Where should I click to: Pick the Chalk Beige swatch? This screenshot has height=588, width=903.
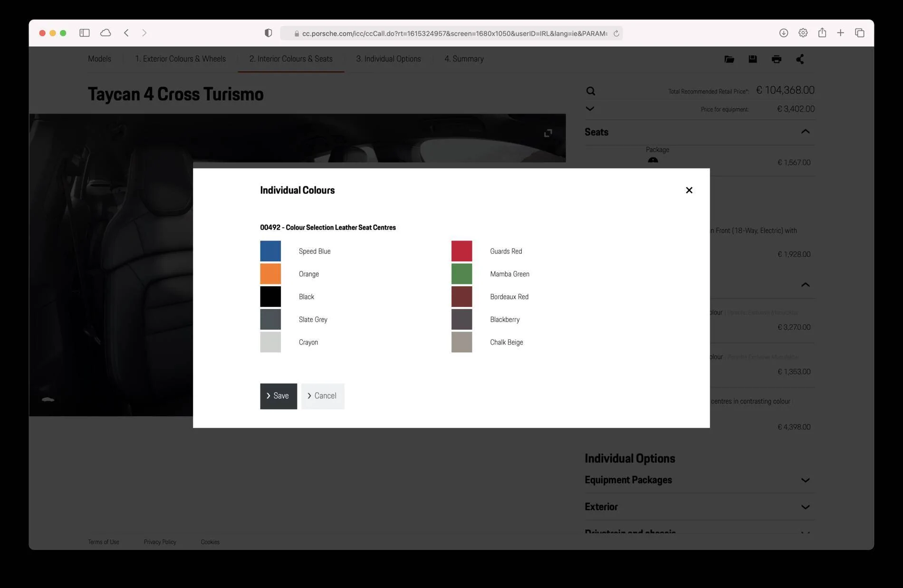461,342
